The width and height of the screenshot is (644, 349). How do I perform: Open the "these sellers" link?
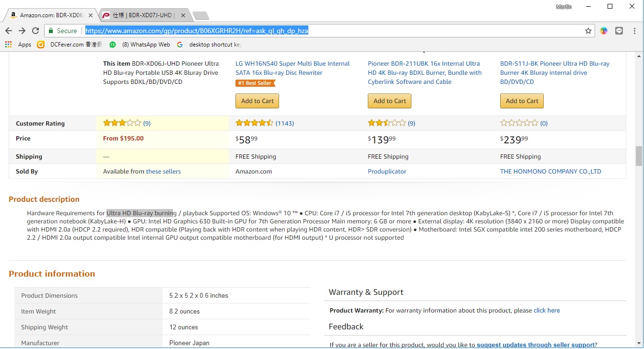coord(163,172)
